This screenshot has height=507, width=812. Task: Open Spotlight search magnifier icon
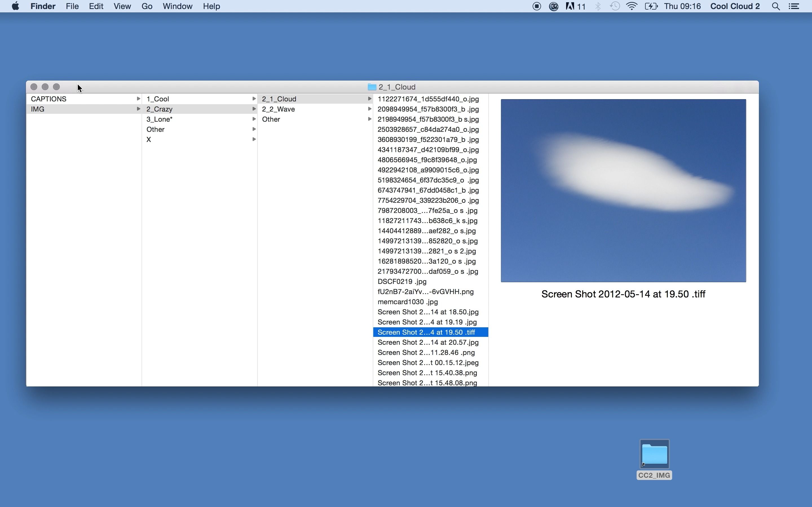pyautogui.click(x=775, y=6)
